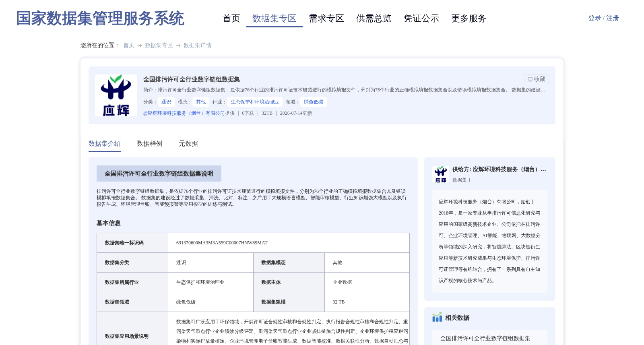Click the heart icon inside 收藏
644x345 pixels.
pyautogui.click(x=530, y=79)
